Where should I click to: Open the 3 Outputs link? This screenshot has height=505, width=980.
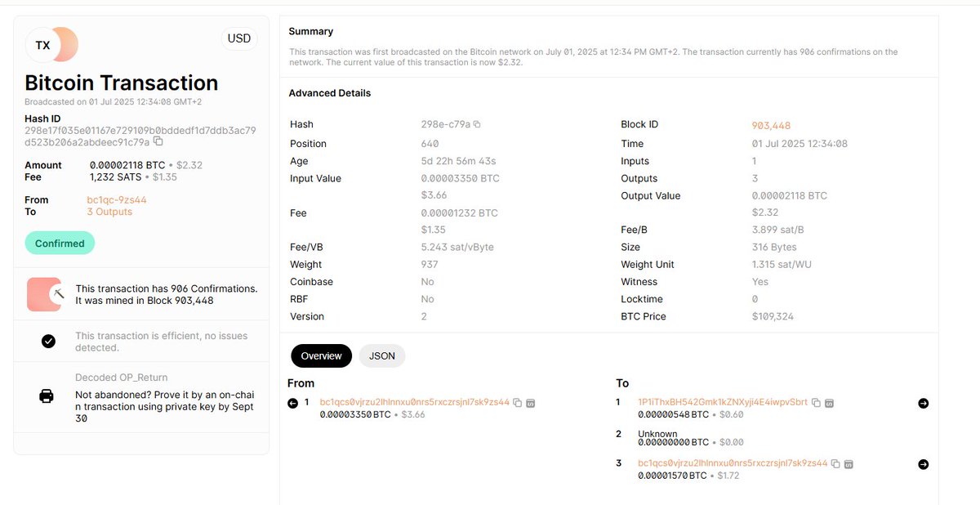click(109, 212)
